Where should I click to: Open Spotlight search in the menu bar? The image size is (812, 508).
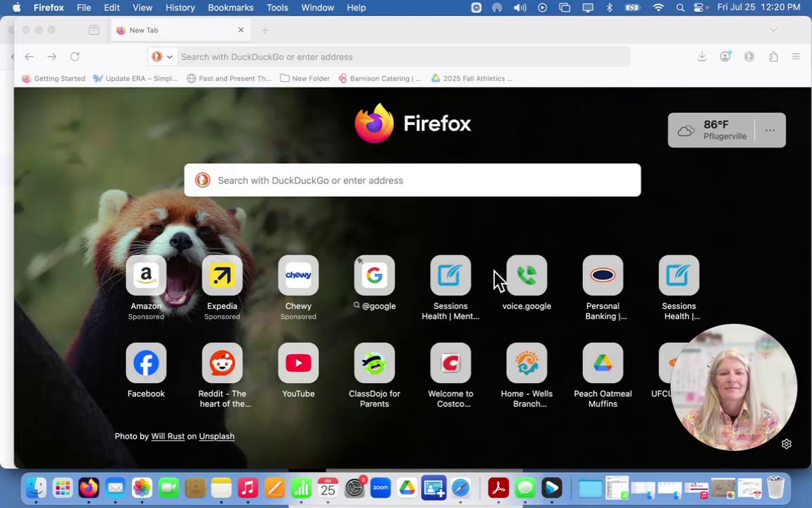pyautogui.click(x=680, y=8)
